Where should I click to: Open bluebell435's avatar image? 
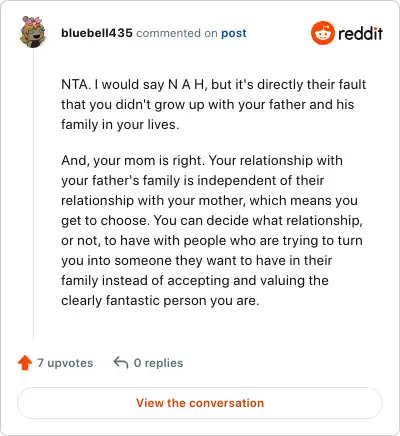tap(33, 32)
